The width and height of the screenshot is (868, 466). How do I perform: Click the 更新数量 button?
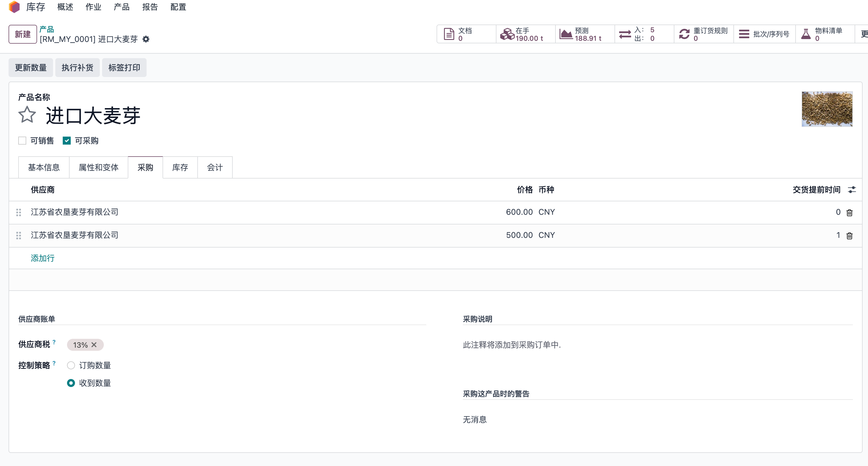pos(31,68)
